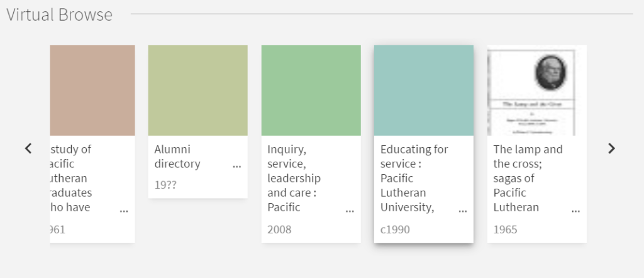Select the tan cover of the 1961 book
The width and height of the screenshot is (644, 278).
(92, 91)
